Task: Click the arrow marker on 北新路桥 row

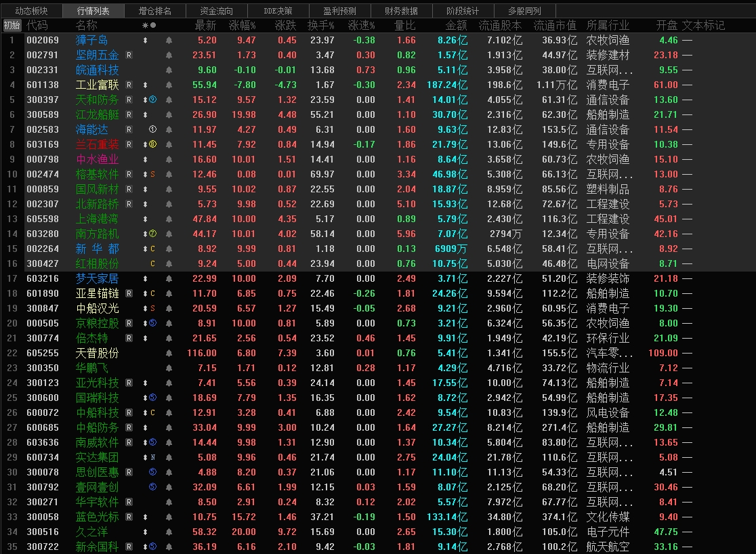Action: tap(145, 204)
